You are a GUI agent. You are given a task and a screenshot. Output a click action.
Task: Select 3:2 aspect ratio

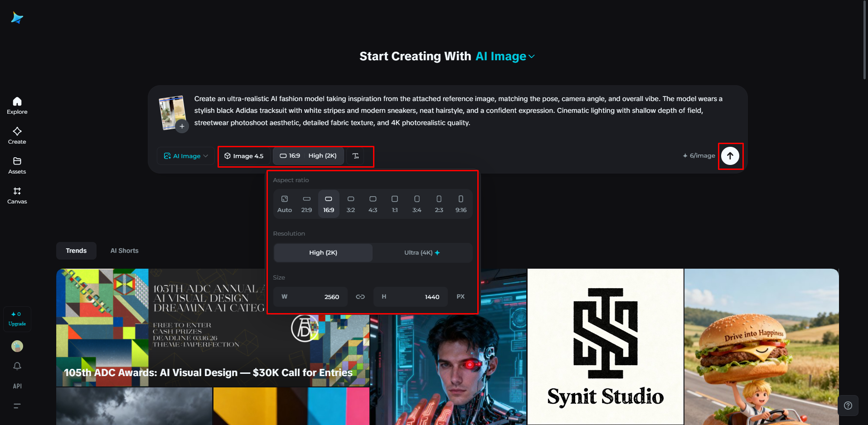pos(351,204)
